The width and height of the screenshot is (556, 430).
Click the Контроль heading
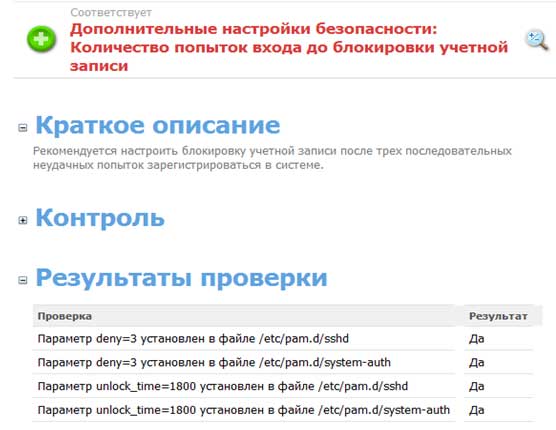100,218
